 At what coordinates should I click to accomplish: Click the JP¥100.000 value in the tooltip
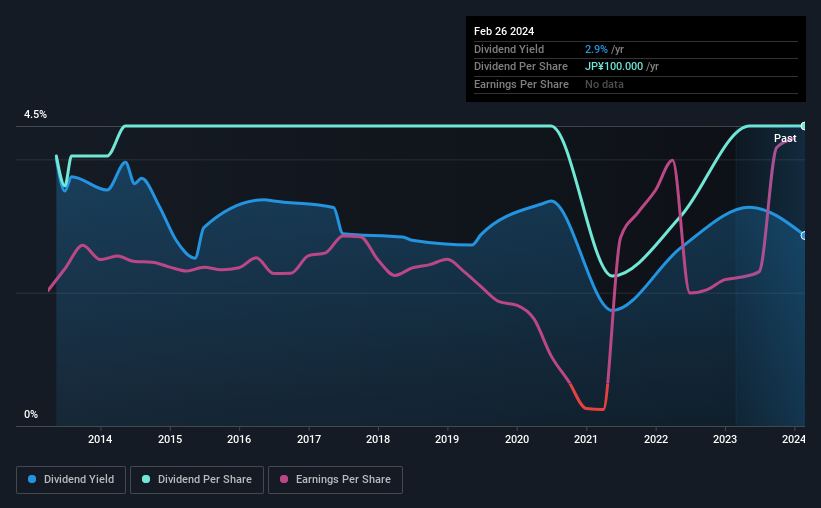[614, 67]
